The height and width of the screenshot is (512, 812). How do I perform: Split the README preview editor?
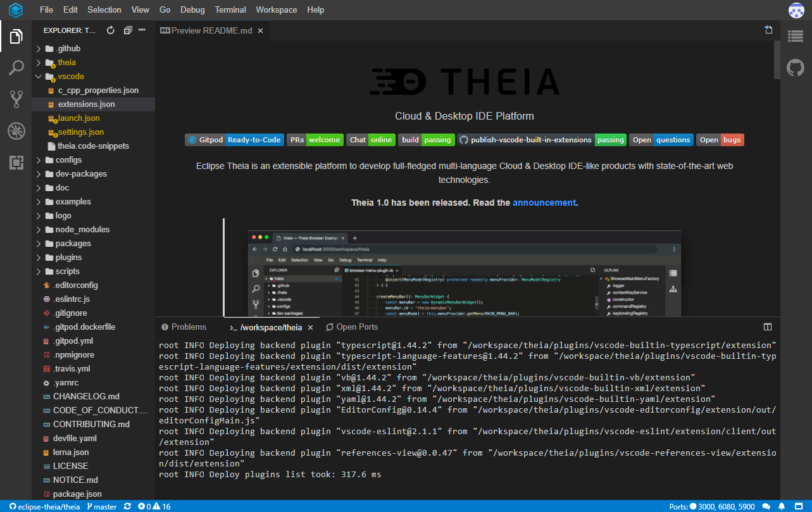(x=768, y=30)
